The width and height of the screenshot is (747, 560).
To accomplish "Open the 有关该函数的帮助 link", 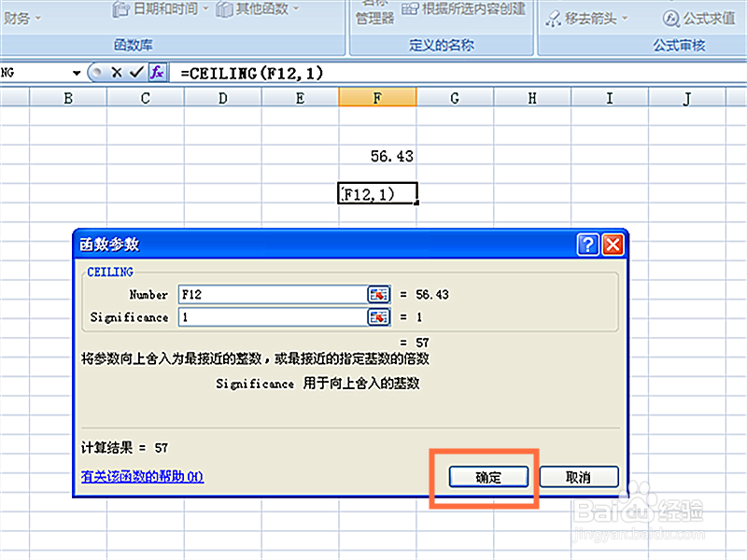I will point(143,476).
